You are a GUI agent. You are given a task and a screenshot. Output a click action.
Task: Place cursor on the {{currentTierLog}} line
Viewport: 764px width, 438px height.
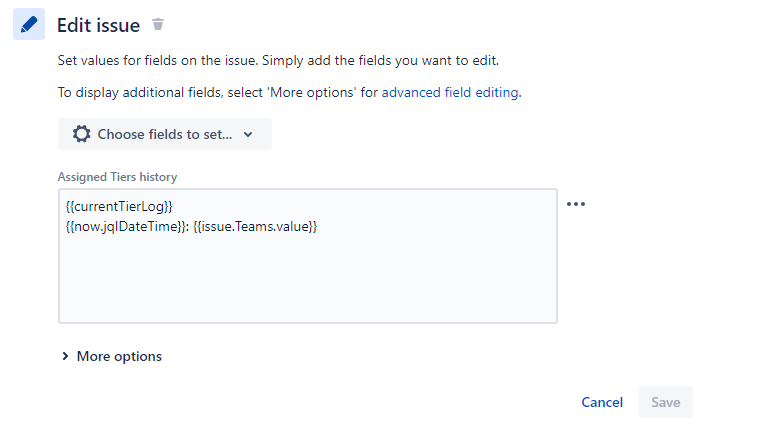pyautogui.click(x=119, y=207)
